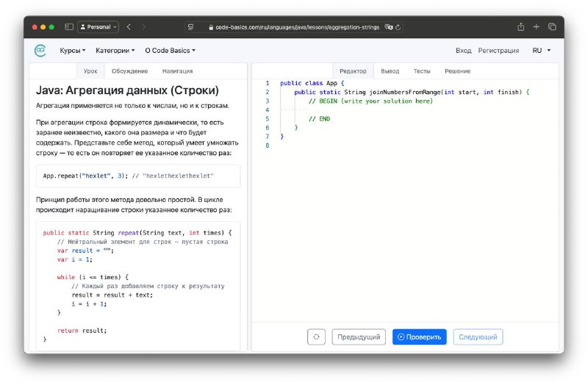The image size is (588, 385).
Task: Go forward with the browser forward arrow
Action: click(143, 27)
